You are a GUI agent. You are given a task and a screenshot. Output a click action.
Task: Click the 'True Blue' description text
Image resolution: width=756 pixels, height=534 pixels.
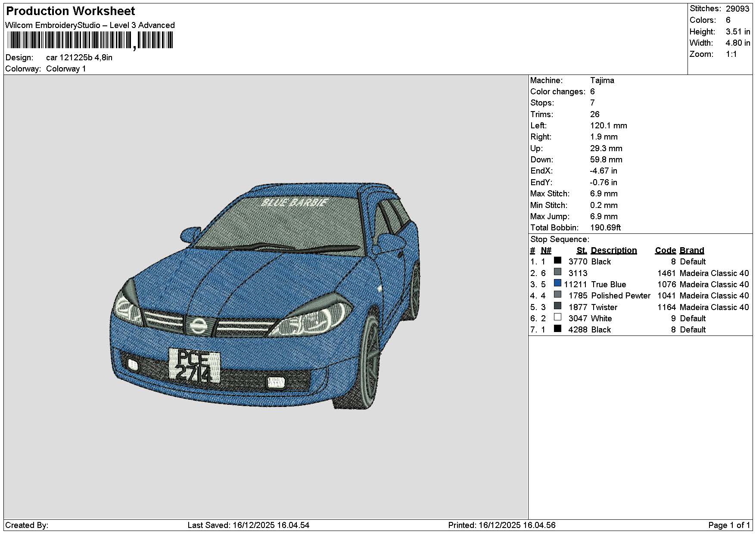pyautogui.click(x=608, y=284)
